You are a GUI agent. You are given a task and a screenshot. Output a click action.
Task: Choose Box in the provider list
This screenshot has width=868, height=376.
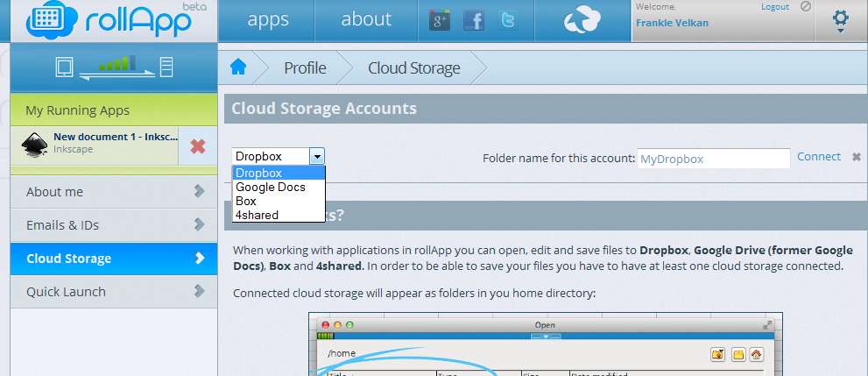pyautogui.click(x=246, y=201)
